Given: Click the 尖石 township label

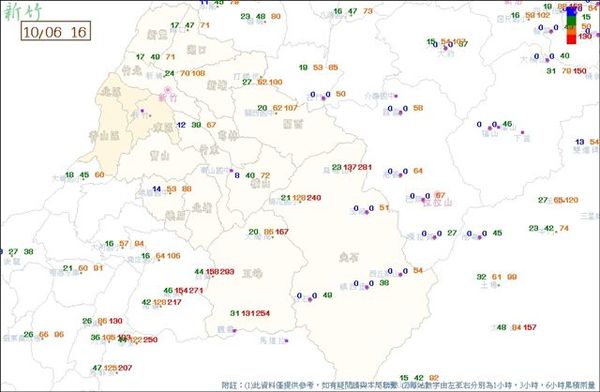Looking at the screenshot, I should pos(349,257).
